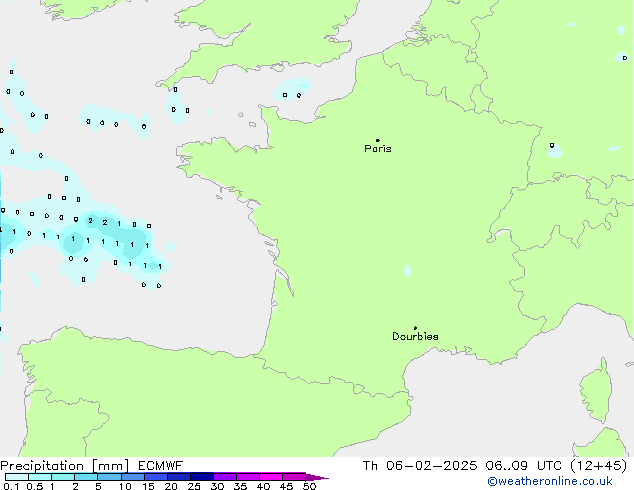Click the legend scale label '40'
This screenshot has height=490, width=634.
[263, 486]
